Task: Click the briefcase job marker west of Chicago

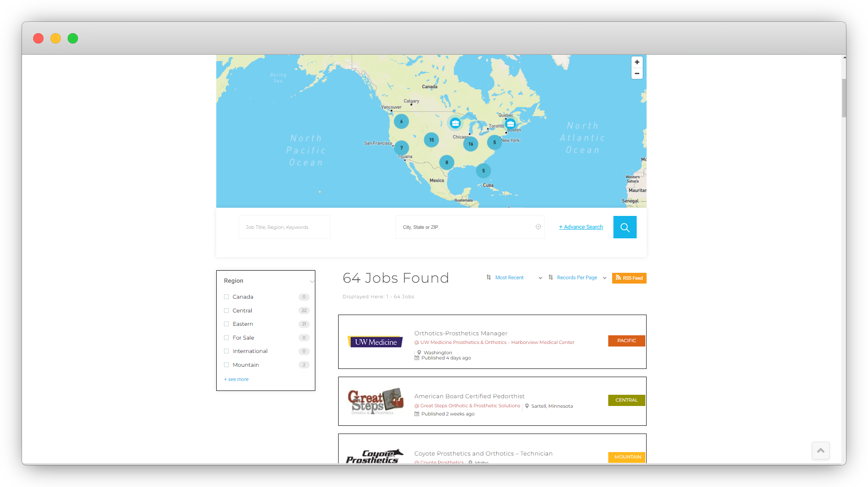Action: 455,123
